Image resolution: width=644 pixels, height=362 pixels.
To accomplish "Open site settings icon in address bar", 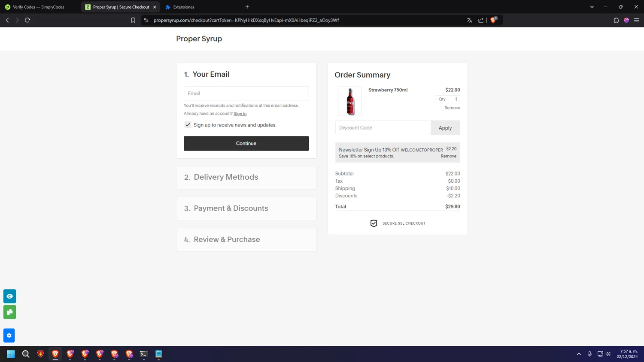I will click(146, 20).
